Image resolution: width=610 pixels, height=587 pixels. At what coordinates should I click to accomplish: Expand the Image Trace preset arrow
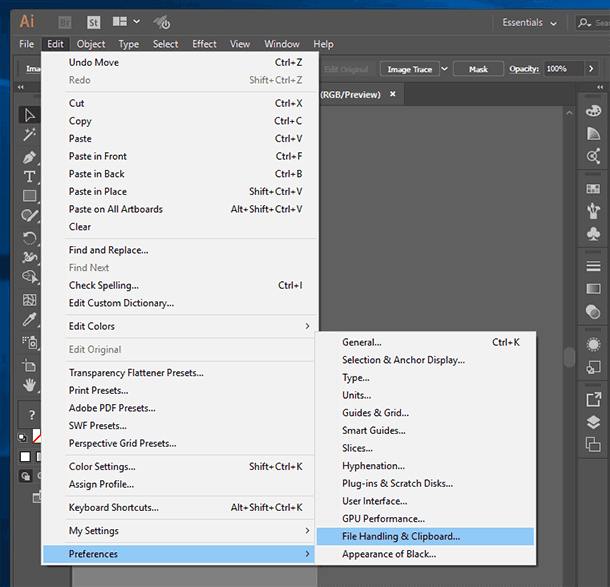(444, 69)
